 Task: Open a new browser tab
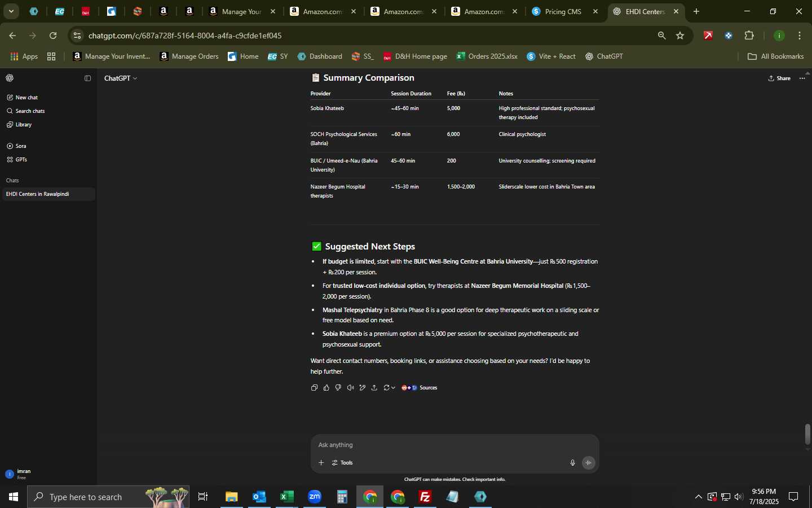pyautogui.click(x=696, y=11)
